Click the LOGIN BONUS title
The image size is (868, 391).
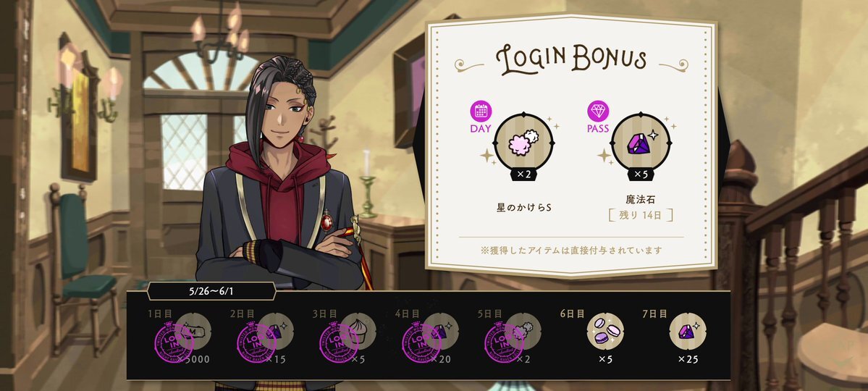(571, 59)
